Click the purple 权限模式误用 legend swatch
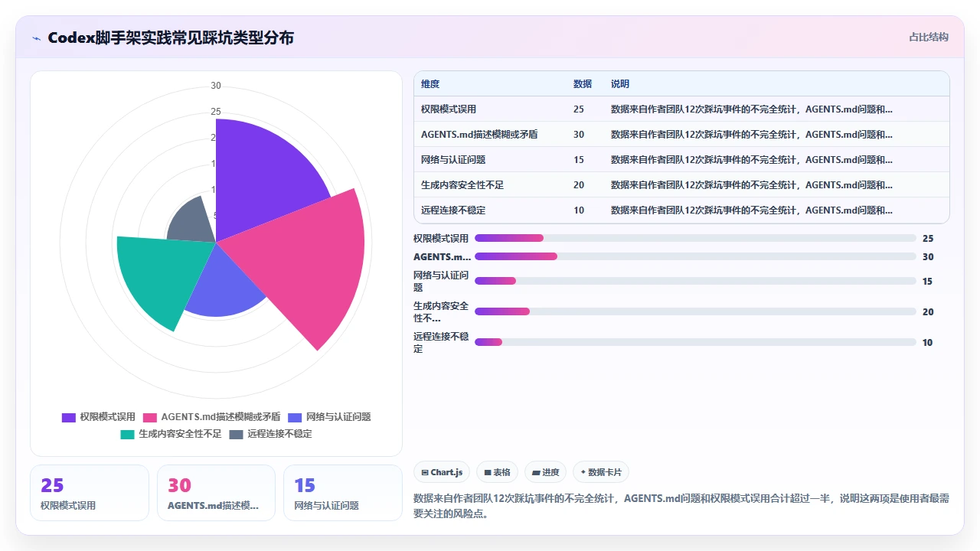980x551 pixels. click(69, 417)
